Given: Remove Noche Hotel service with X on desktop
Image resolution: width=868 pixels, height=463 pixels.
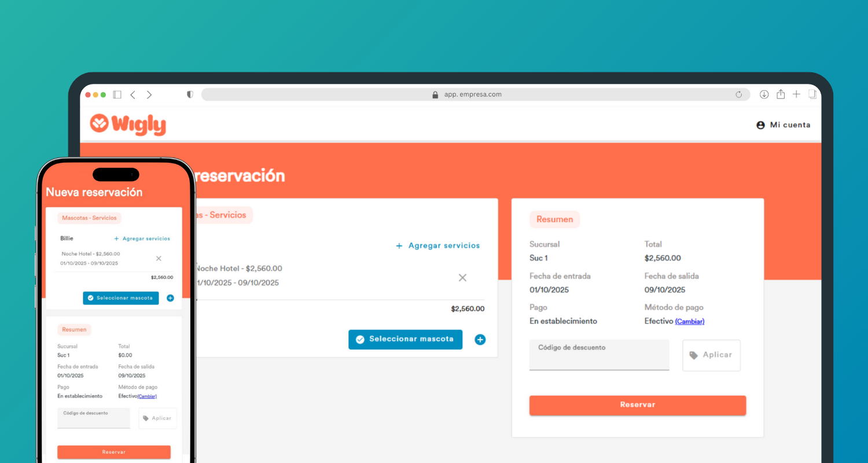Looking at the screenshot, I should click(462, 278).
